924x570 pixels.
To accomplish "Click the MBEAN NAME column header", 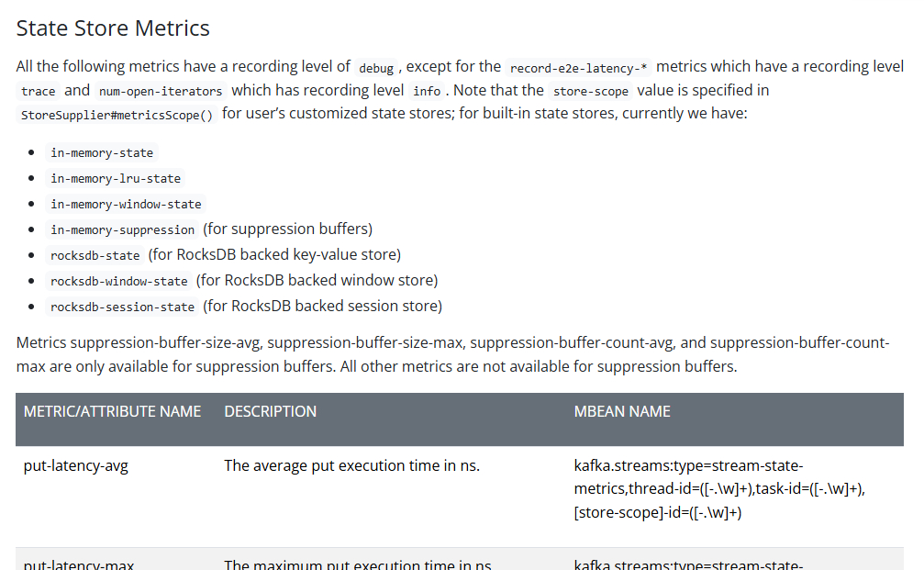I will (621, 411).
